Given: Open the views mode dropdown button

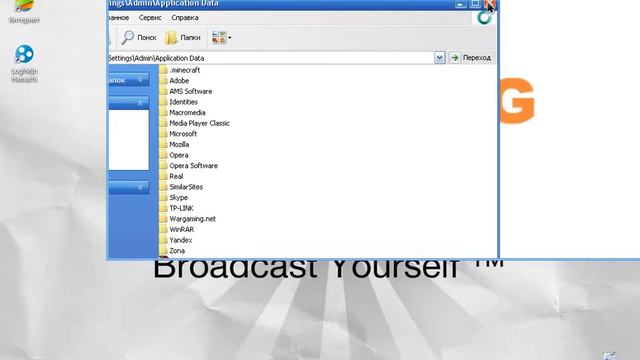Looking at the screenshot, I should coord(221,38).
